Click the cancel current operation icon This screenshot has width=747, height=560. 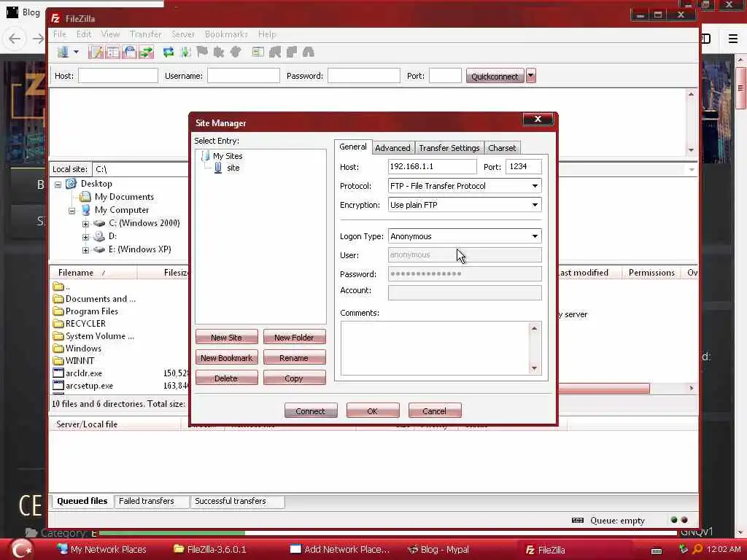[202, 52]
